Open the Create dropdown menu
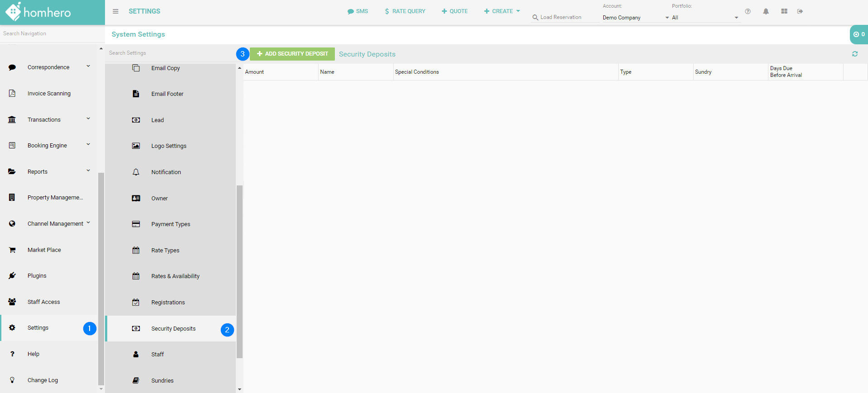Viewport: 868px width, 393px height. pyautogui.click(x=502, y=11)
